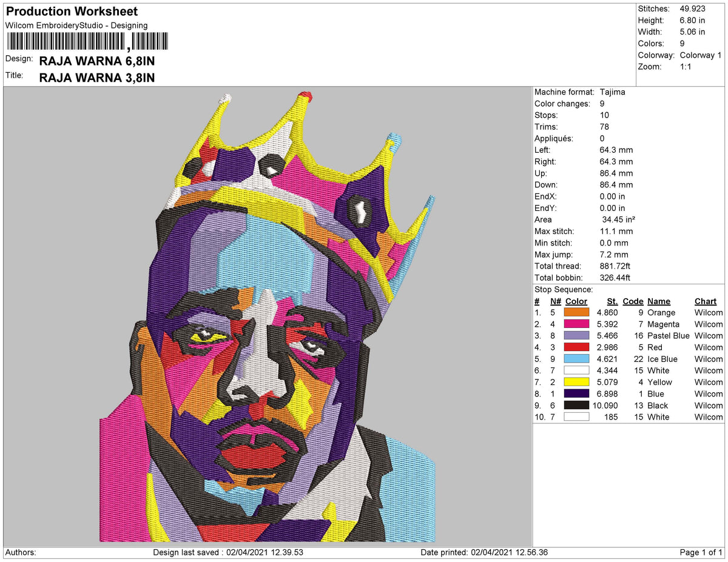Image resolution: width=728 pixels, height=562 pixels.
Task: Click the 'Color' column header
Action: 576,301
